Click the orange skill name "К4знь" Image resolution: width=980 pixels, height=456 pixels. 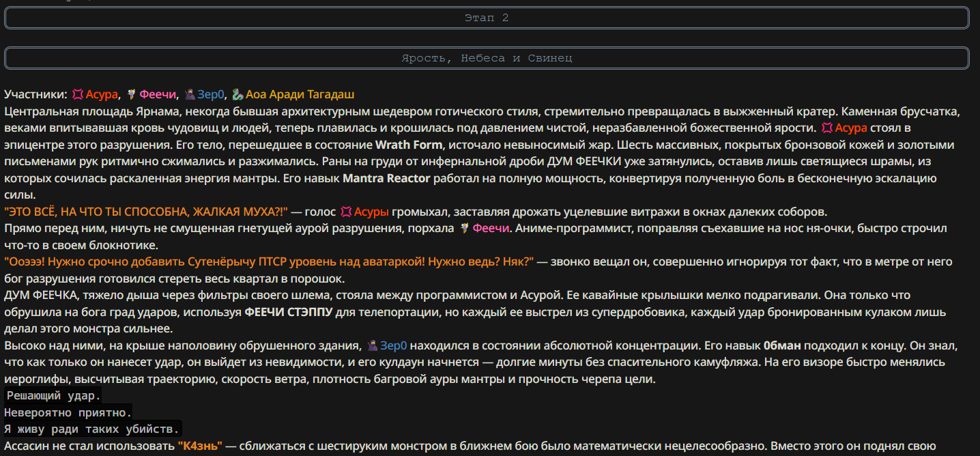pos(200,446)
